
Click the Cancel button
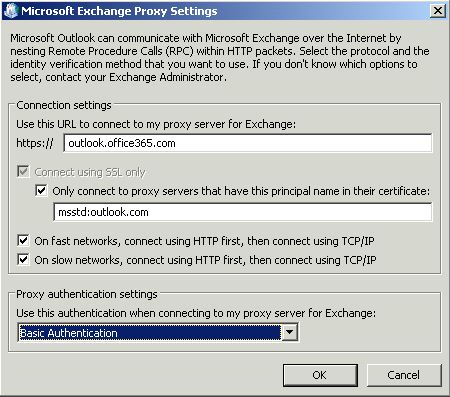pyautogui.click(x=404, y=375)
